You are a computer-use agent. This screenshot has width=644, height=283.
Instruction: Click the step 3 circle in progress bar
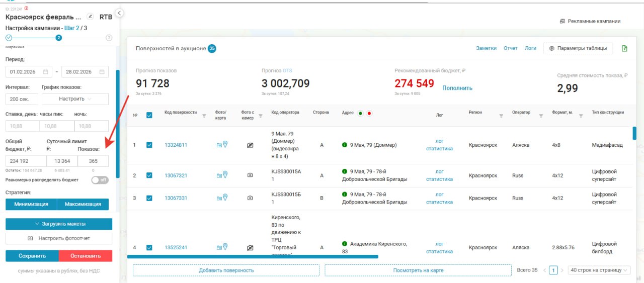(109, 38)
